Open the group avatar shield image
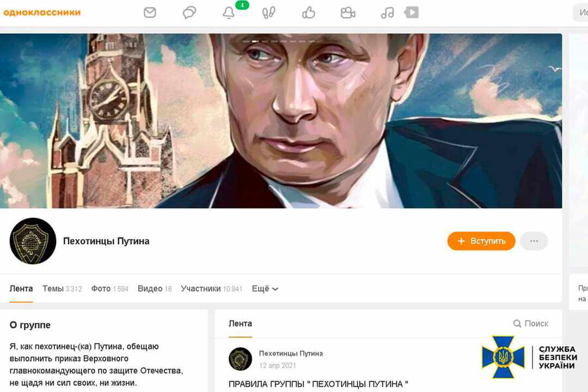The height and width of the screenshot is (392, 588). tap(33, 241)
